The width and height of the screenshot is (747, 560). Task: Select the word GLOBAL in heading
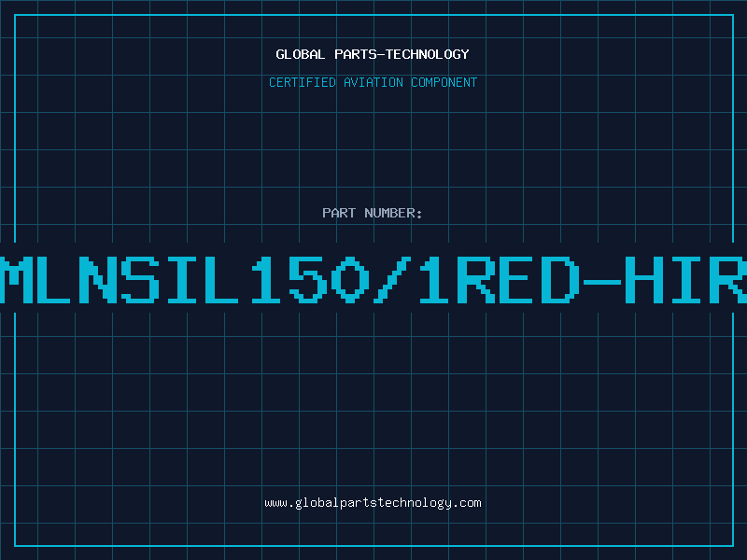point(300,54)
